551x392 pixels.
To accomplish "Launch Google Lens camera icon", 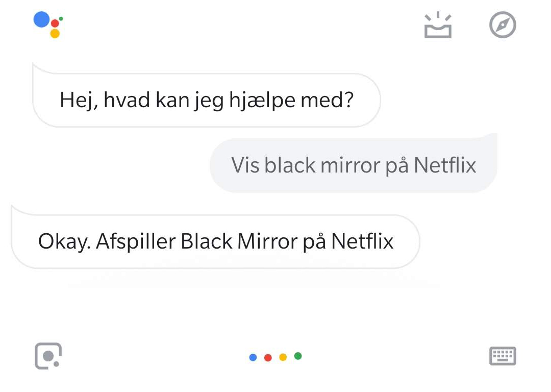I will [x=48, y=356].
